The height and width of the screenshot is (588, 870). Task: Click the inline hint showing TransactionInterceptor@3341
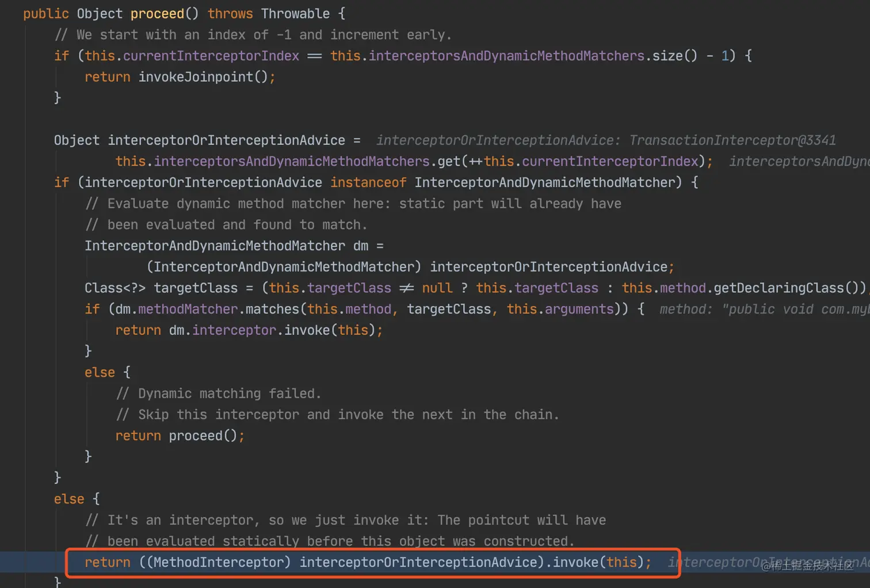[x=606, y=140]
